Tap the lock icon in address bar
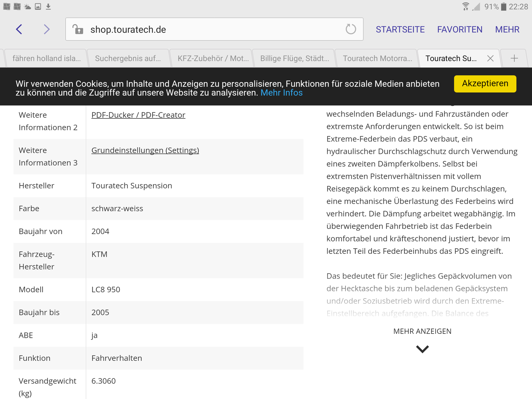This screenshot has width=532, height=399. click(x=78, y=30)
